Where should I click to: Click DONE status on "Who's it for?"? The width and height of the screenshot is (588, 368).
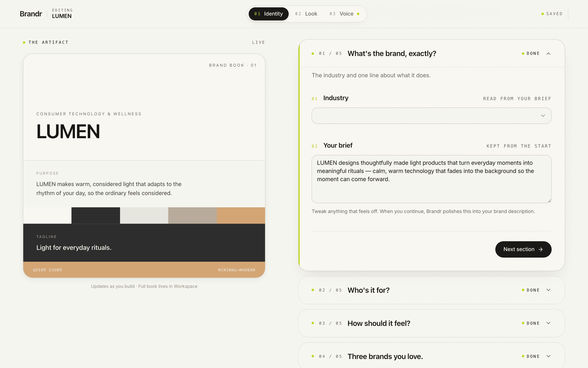(x=531, y=290)
